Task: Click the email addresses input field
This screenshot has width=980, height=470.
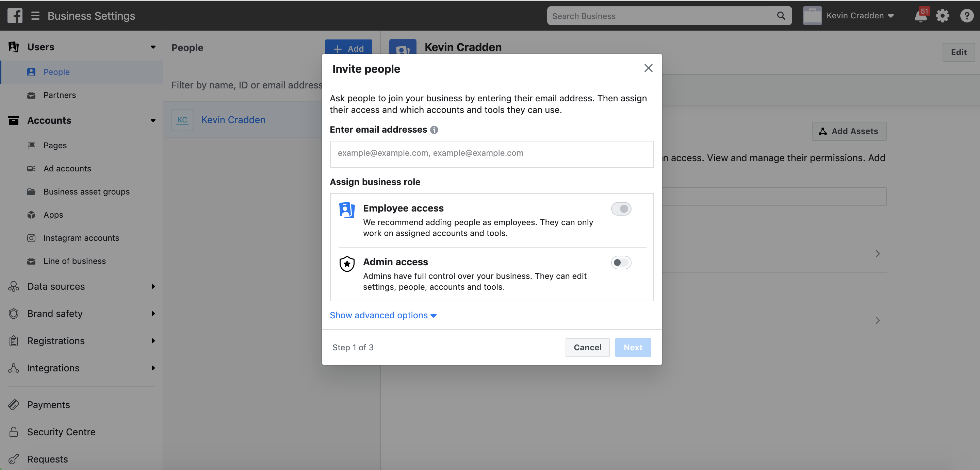Action: [491, 154]
